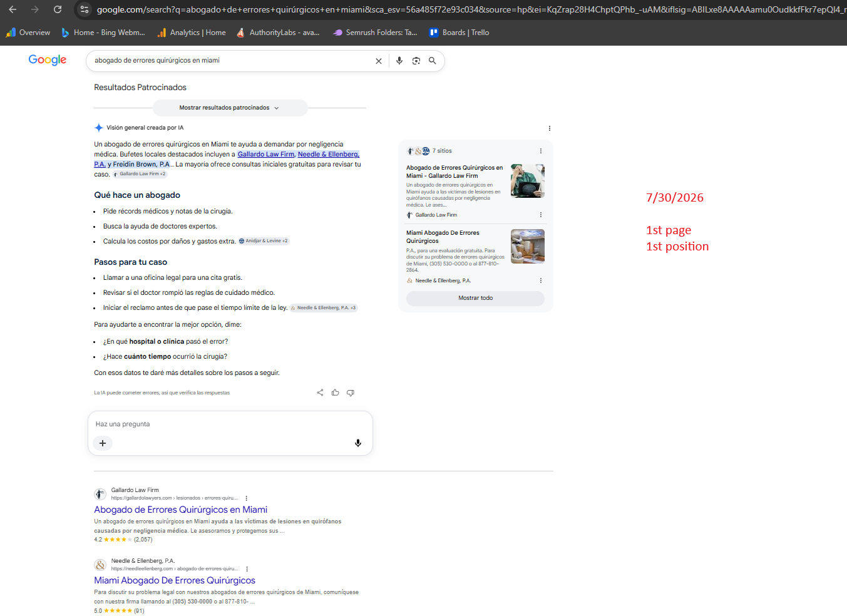
Task: Open Needle & Ellenberg card thumbnail image
Action: click(x=528, y=246)
